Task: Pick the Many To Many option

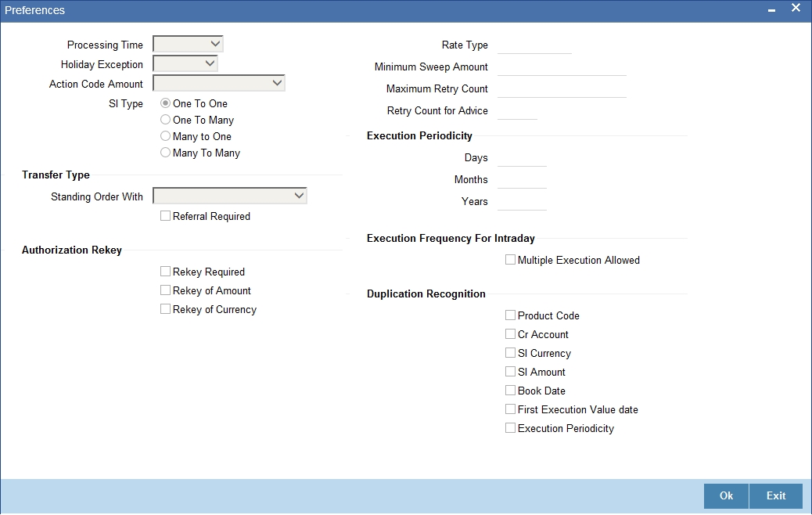Action: [165, 153]
